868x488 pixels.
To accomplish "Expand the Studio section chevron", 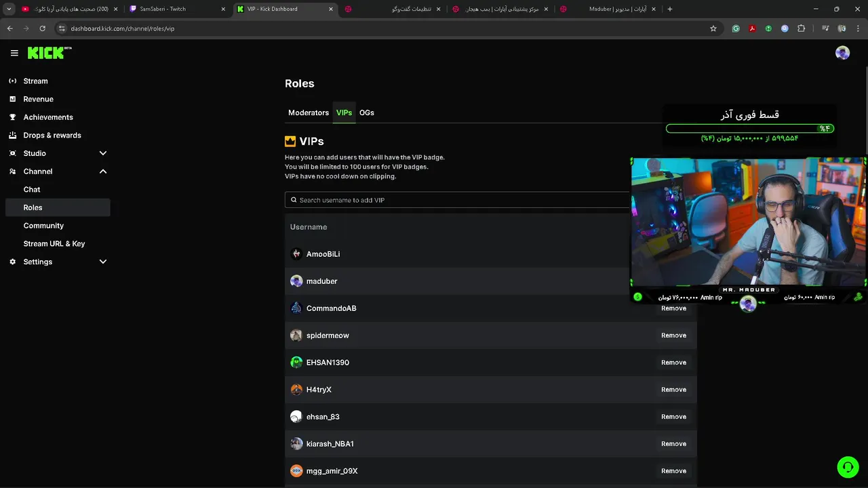I will 103,153.
